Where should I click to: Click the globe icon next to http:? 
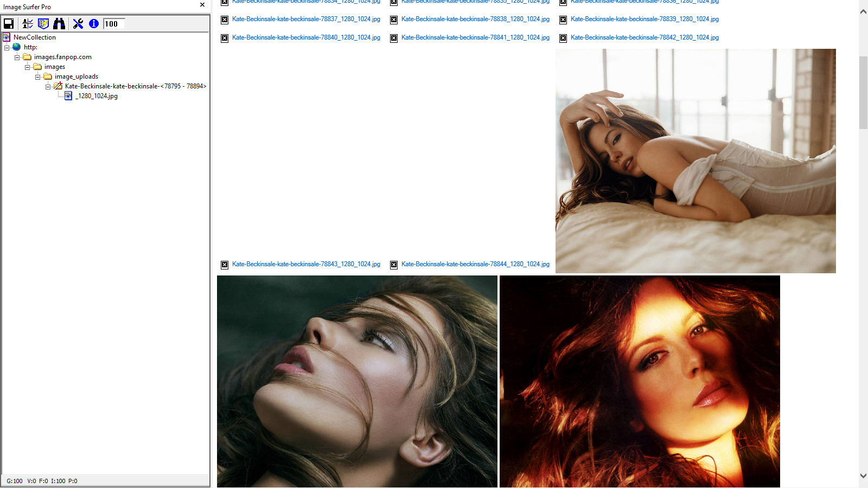17,47
